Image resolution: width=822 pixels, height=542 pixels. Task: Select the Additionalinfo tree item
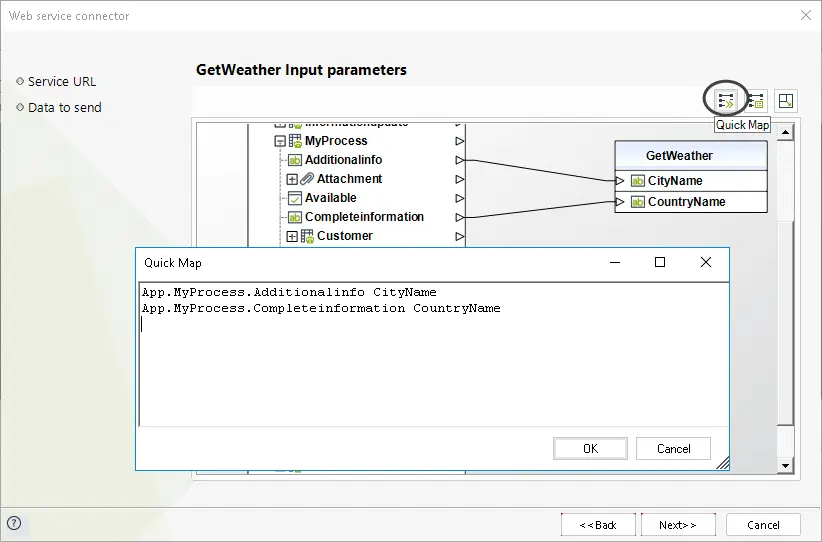[x=343, y=160]
